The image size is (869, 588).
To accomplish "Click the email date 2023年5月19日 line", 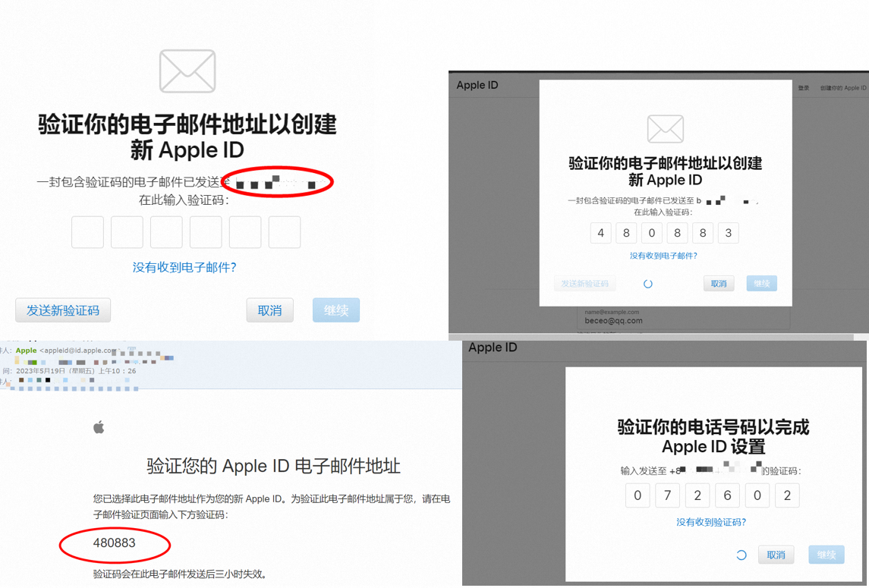I will (x=76, y=371).
